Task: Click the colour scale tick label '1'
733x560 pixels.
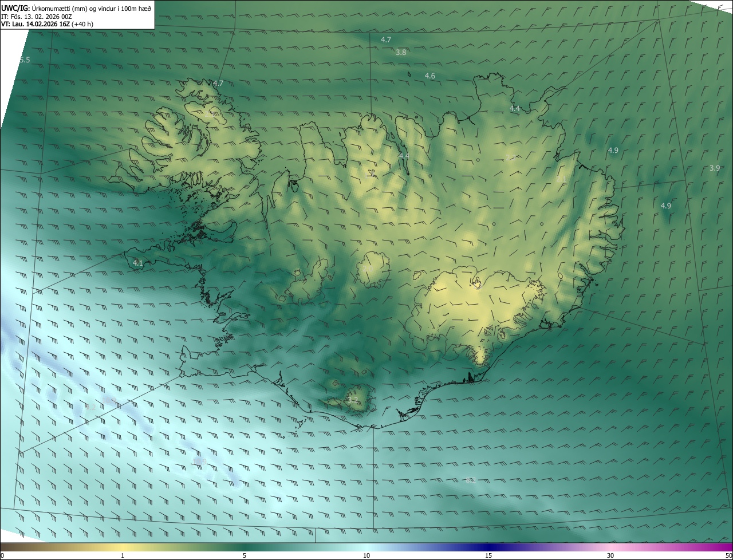Action: click(123, 555)
